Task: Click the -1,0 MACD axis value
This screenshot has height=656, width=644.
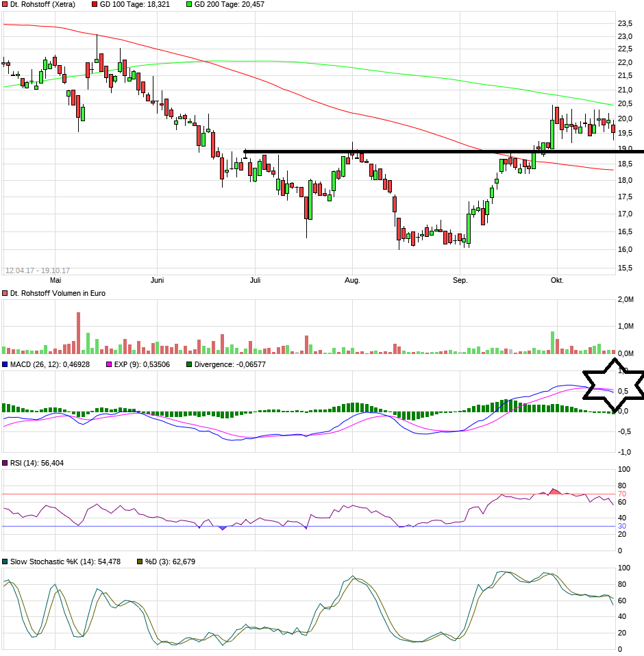Action: coord(625,452)
